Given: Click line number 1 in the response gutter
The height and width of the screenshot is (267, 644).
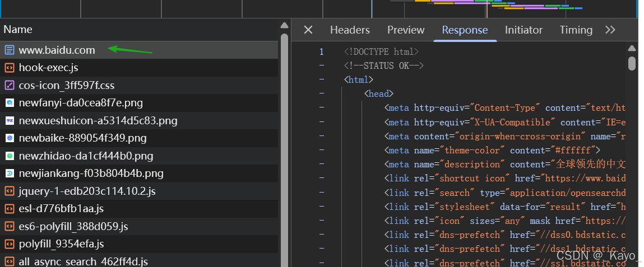Looking at the screenshot, I should click(x=322, y=51).
